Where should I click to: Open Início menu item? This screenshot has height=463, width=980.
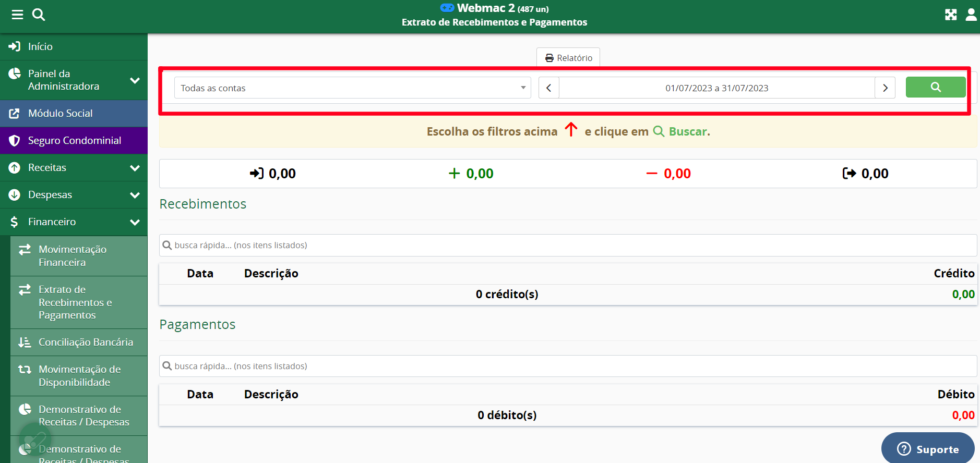click(74, 46)
